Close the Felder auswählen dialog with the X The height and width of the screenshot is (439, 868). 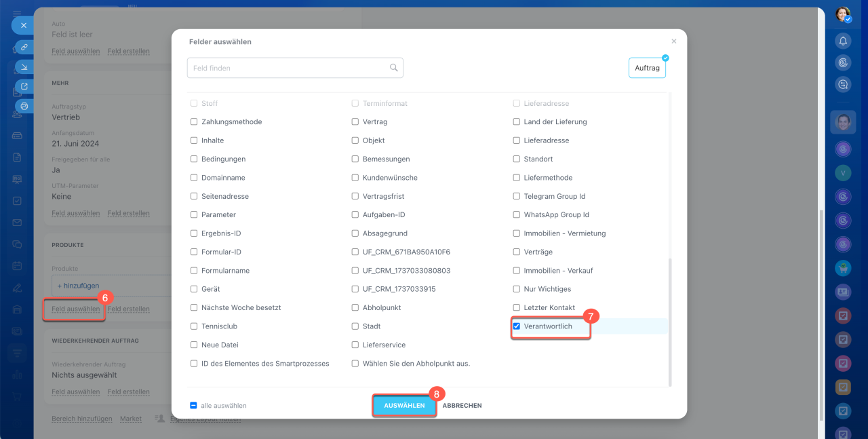pos(673,41)
